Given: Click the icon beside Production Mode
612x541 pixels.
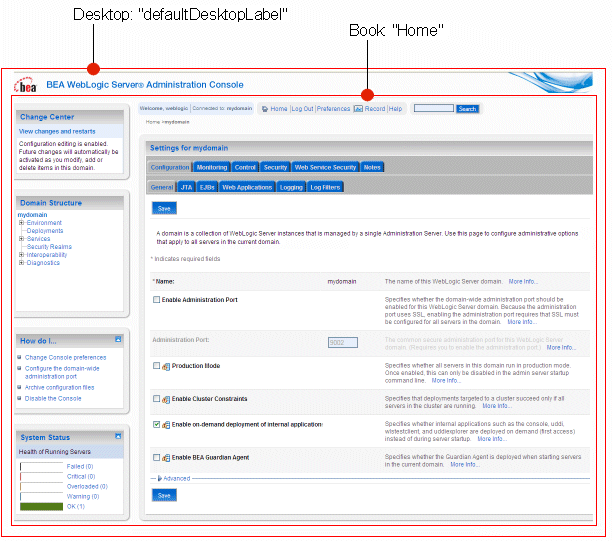Looking at the screenshot, I should [166, 366].
